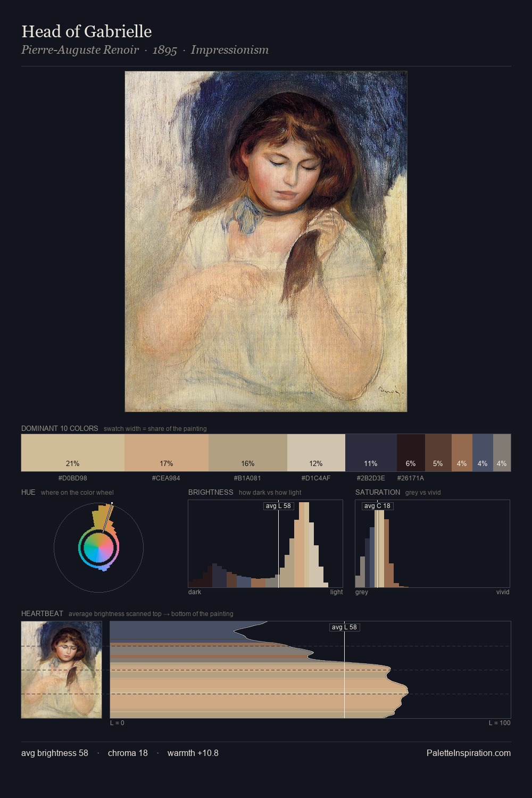Click 'where on the color wheel' caption
Viewport: 532px width, 798px height.
pos(77,493)
